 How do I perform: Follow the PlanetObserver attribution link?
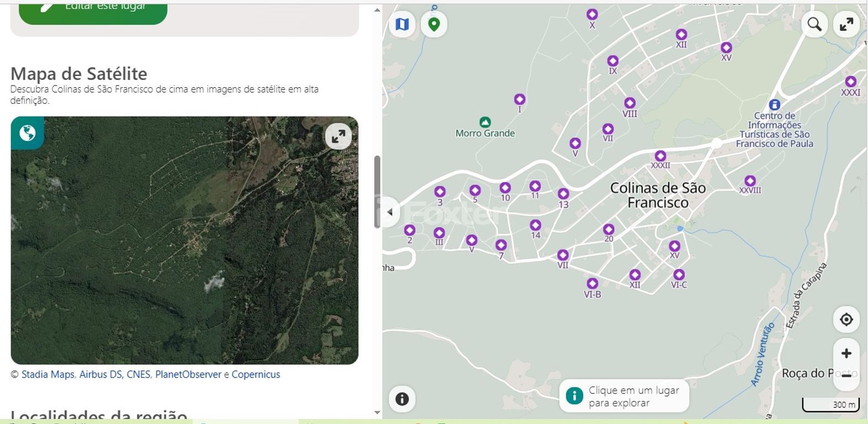pos(188,374)
